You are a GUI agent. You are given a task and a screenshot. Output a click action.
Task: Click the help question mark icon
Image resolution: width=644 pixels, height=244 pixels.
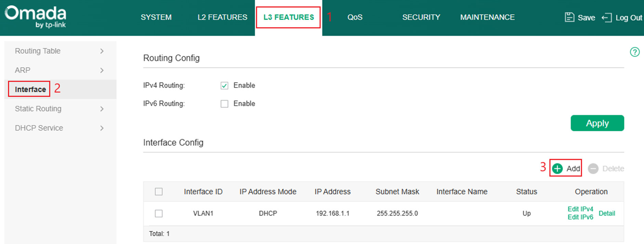pyautogui.click(x=634, y=52)
